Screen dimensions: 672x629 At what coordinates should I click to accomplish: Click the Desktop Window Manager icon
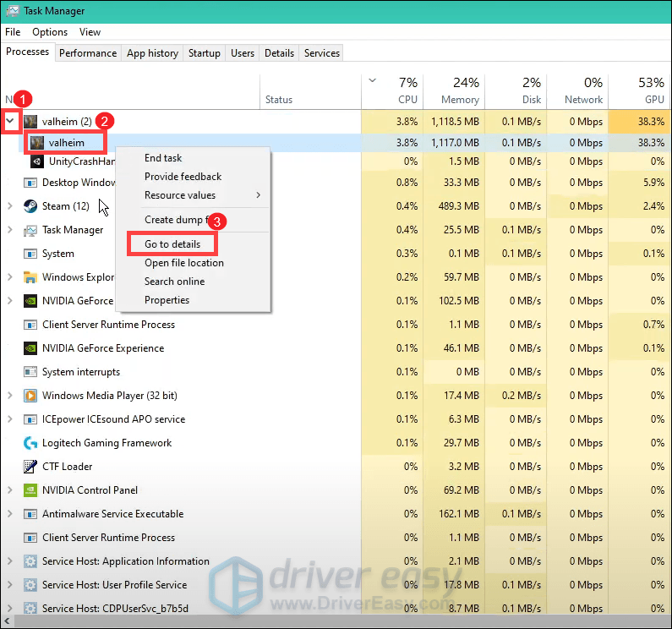(x=30, y=183)
